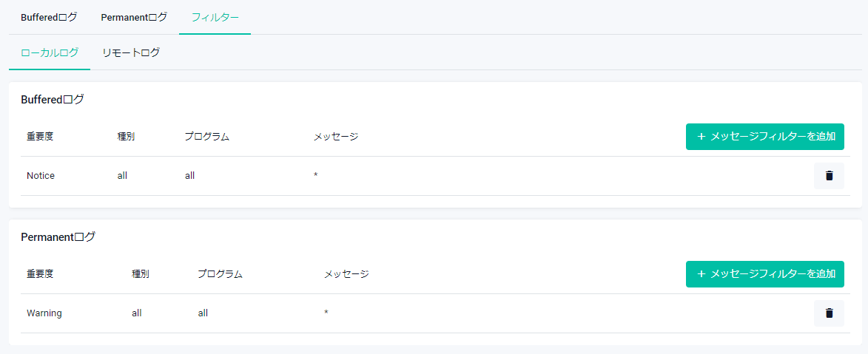Screen dimensions: 868x354
Task: Click プログラム column header in Permanent table
Action: point(220,274)
